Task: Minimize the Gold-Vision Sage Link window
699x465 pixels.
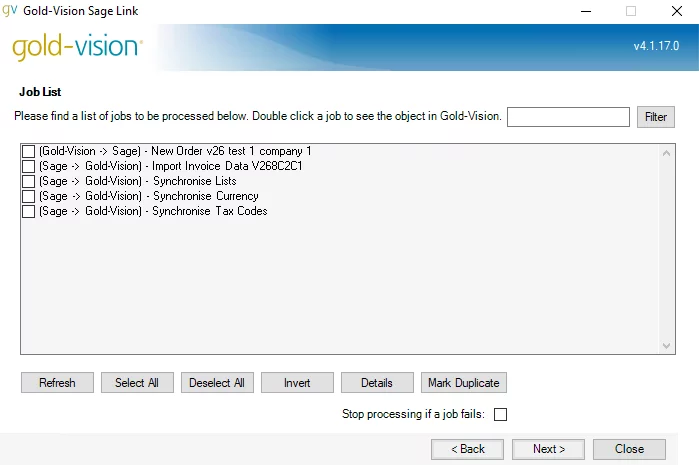Action: coord(586,11)
